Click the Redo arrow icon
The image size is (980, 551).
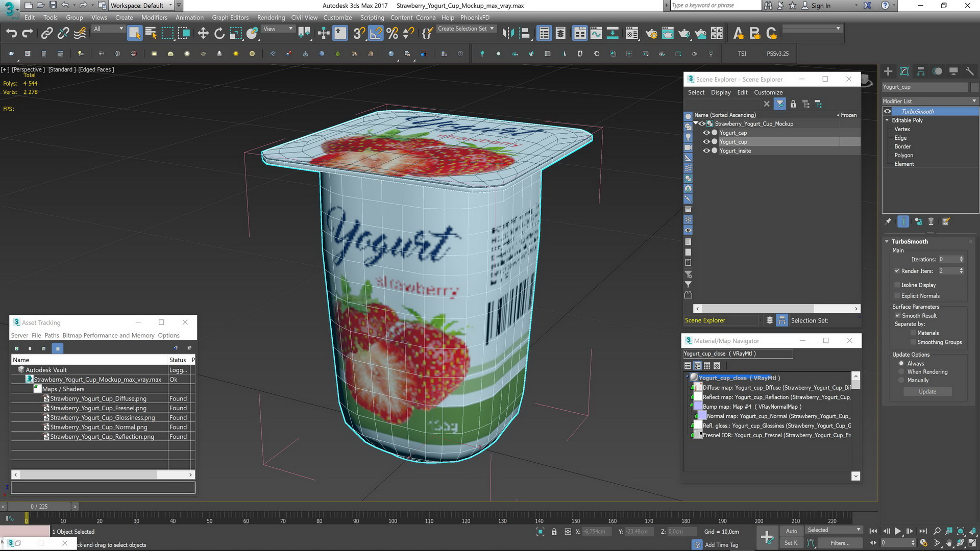[x=28, y=34]
